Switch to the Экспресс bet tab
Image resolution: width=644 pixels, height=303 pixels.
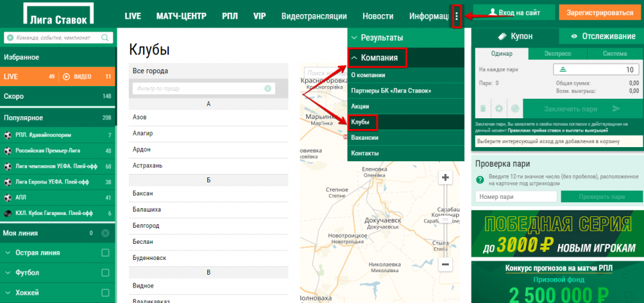pos(557,54)
